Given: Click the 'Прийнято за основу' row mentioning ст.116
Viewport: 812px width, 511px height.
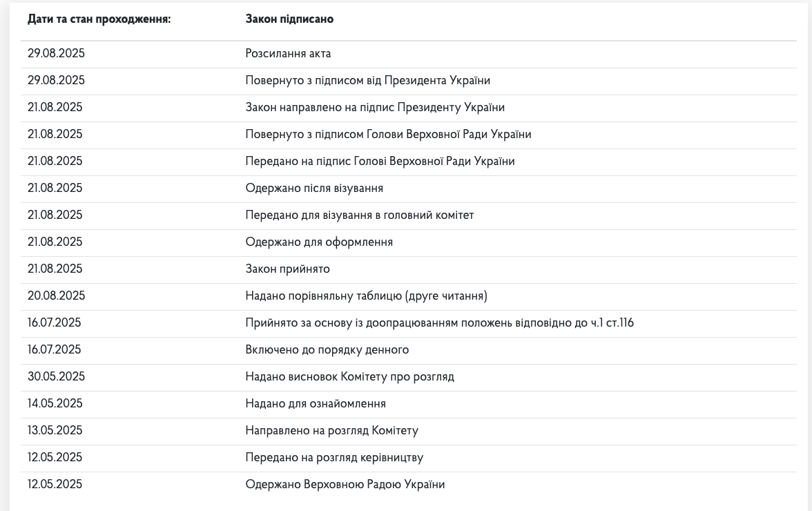Looking at the screenshot, I should [439, 323].
